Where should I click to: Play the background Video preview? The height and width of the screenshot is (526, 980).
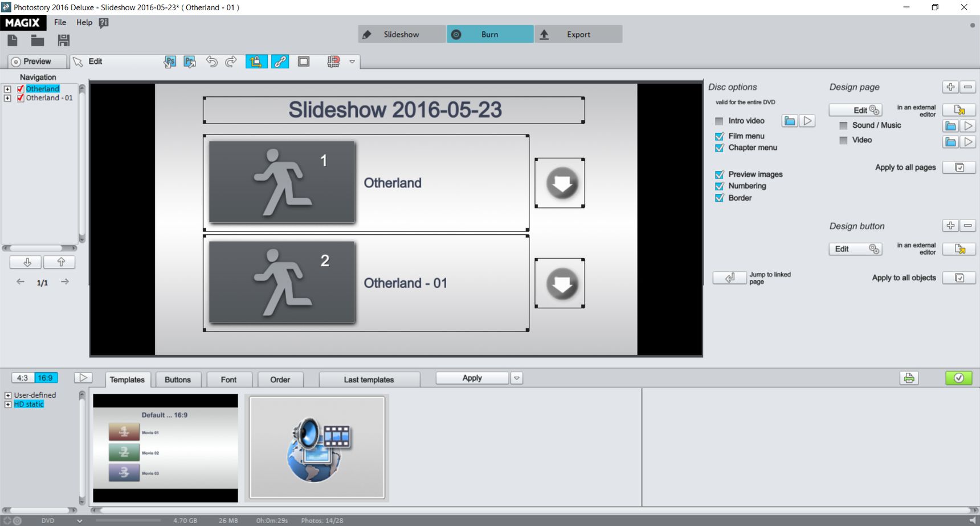968,142
